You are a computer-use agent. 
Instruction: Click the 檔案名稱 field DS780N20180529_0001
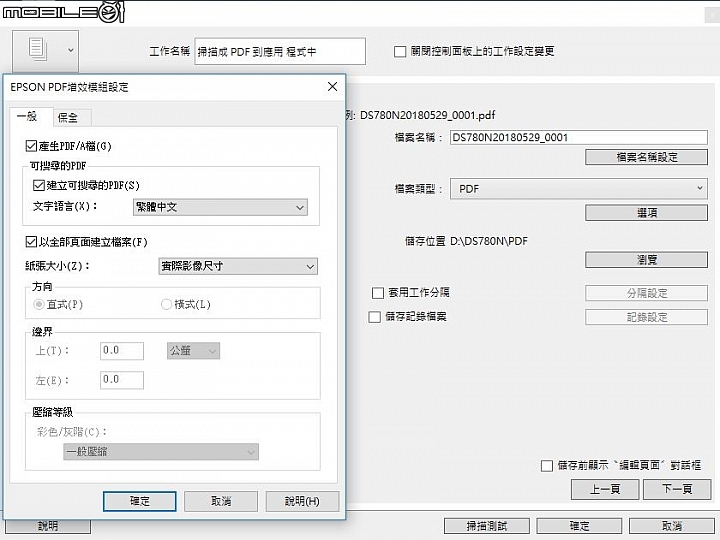tap(579, 137)
